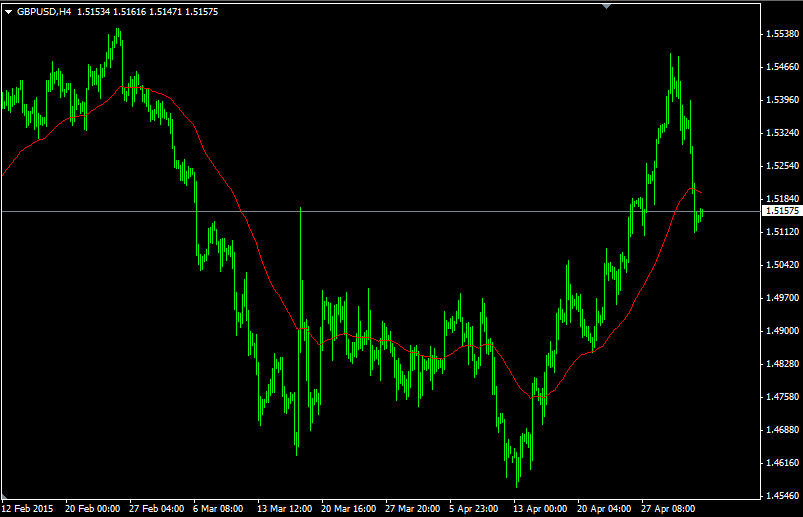The height and width of the screenshot is (517, 803).
Task: Click the 1.53240 price axis label
Action: [783, 133]
